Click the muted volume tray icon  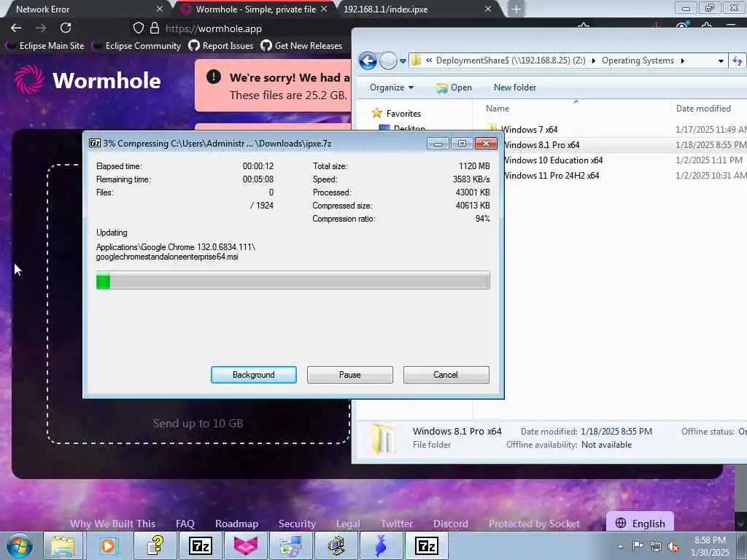pyautogui.click(x=673, y=547)
